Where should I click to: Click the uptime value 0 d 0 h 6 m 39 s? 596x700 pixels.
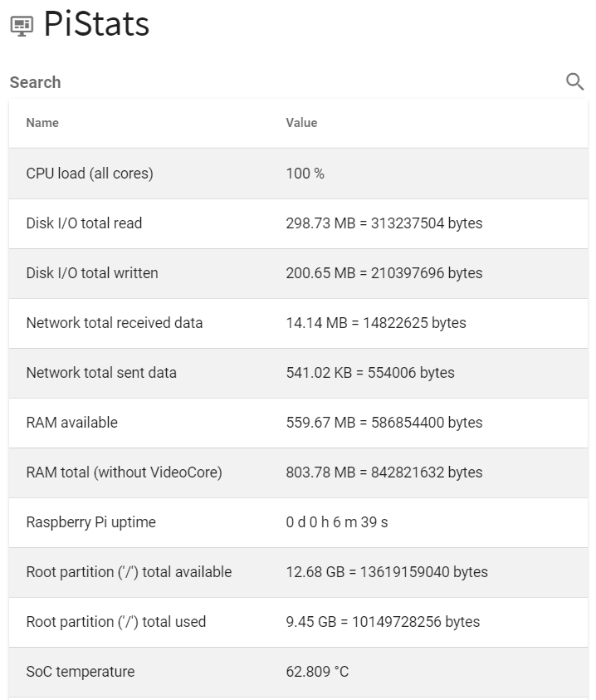pos(337,521)
